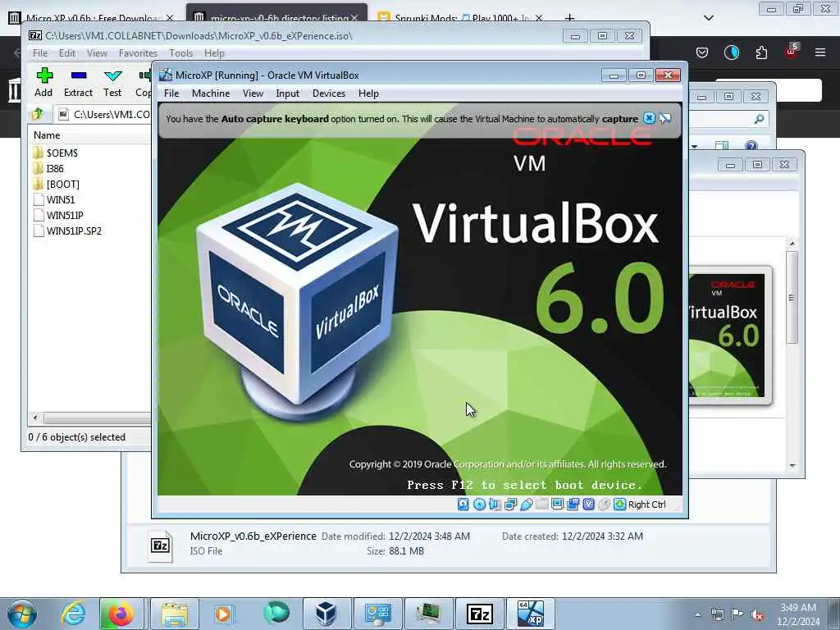
Task: Click the Add button in 7-Zip toolbar
Action: pos(44,82)
